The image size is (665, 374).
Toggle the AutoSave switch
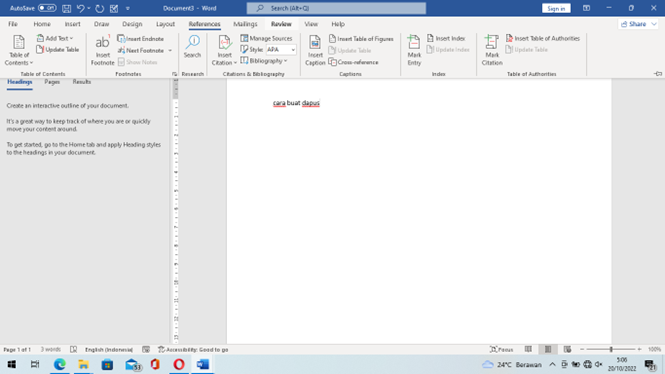pyautogui.click(x=47, y=8)
